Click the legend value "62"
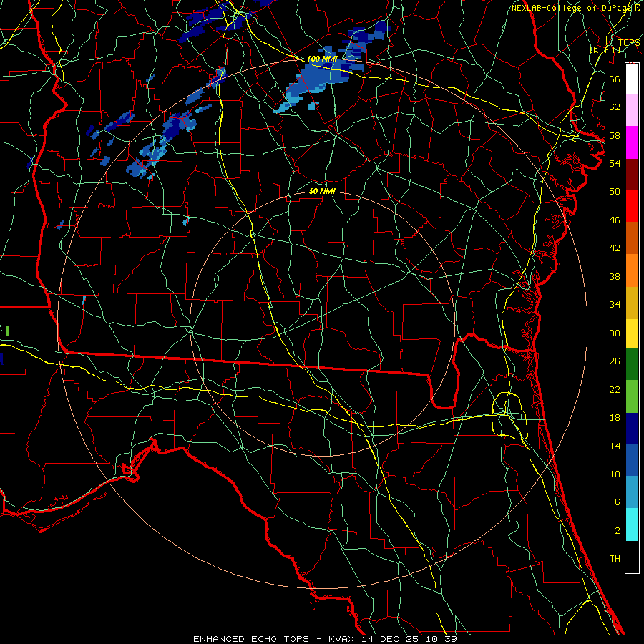This screenshot has height=644, width=644. click(615, 107)
